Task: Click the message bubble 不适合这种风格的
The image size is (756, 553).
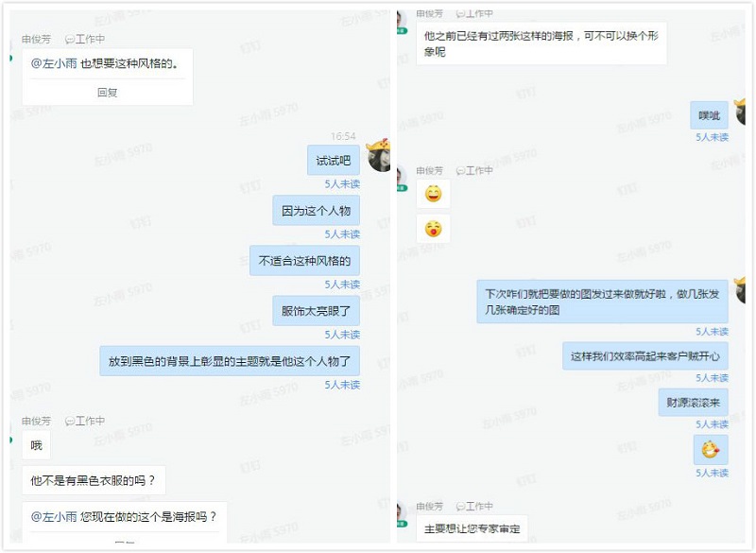Action: point(304,261)
